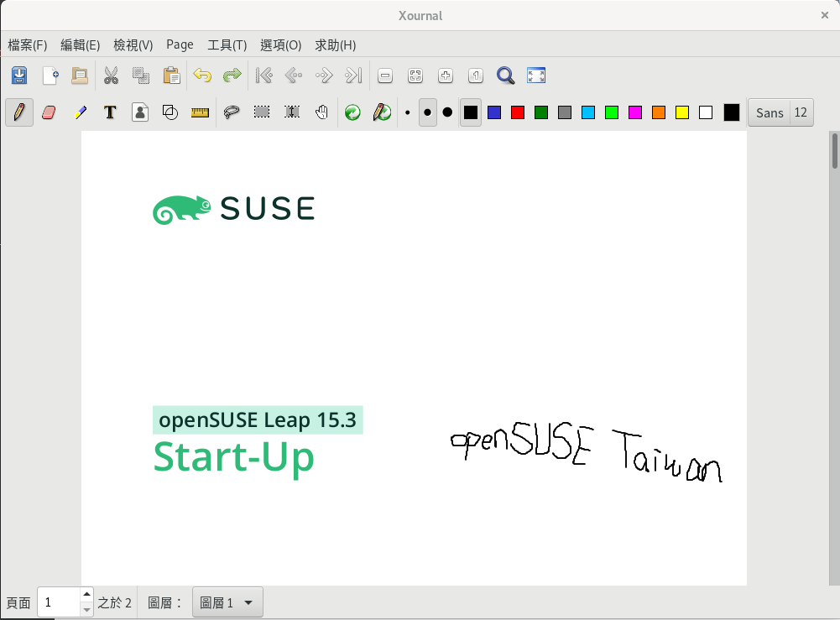Click the default tool green icon
Image resolution: width=840 pixels, height=620 pixels.
pos(352,112)
